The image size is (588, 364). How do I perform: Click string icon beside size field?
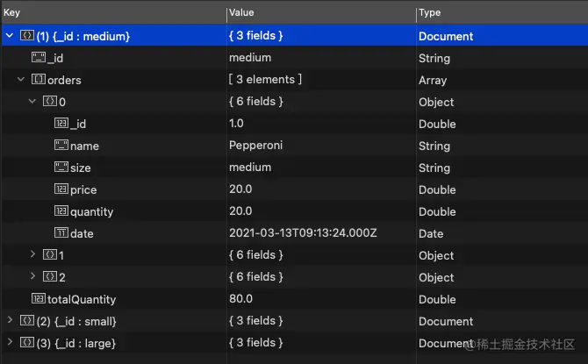[61, 167]
